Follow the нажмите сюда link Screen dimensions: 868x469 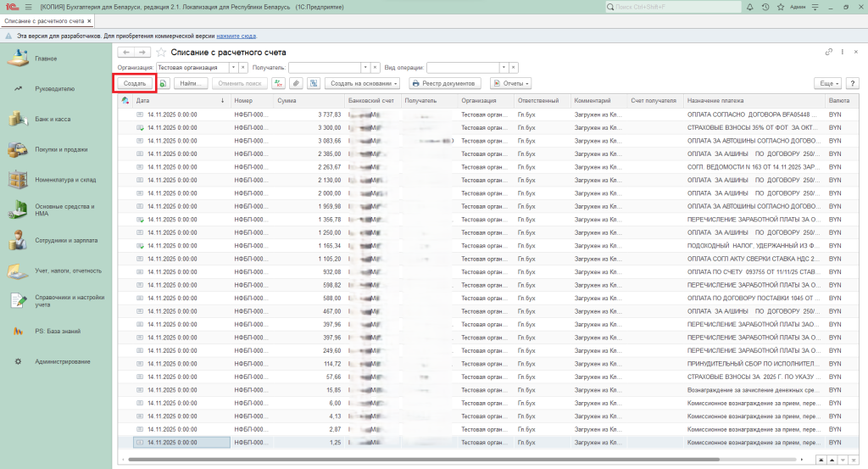pyautogui.click(x=234, y=37)
